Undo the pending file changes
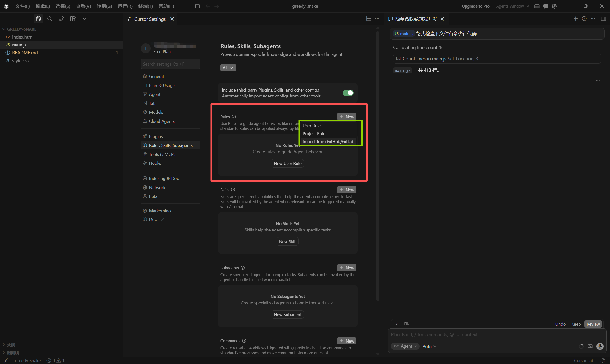 [x=560, y=324]
